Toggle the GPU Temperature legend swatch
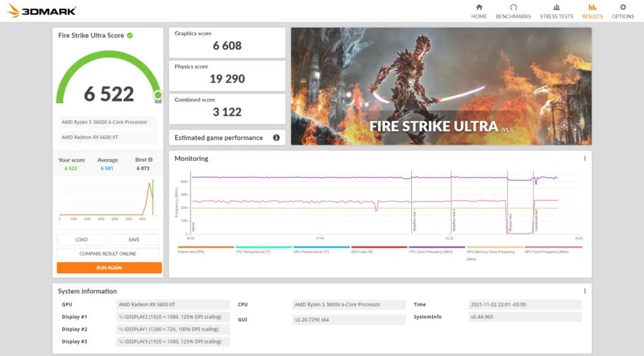This screenshot has width=644, height=356. [x=321, y=247]
